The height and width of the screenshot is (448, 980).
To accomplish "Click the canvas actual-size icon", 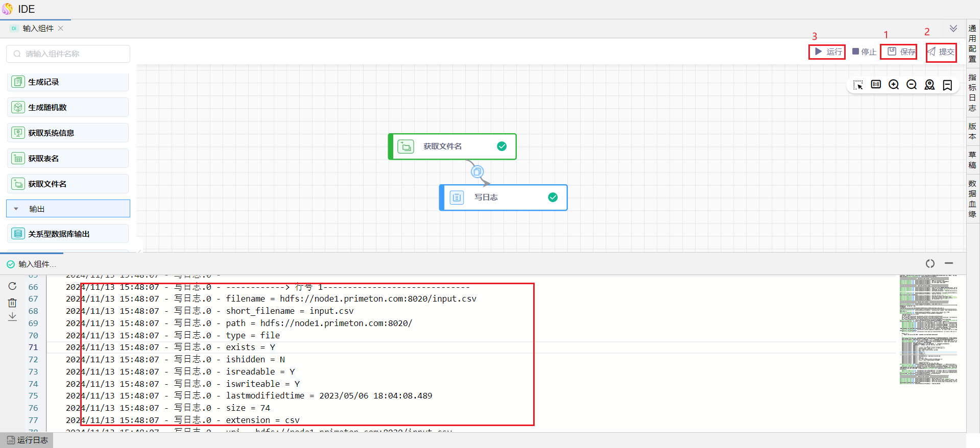I will click(876, 85).
